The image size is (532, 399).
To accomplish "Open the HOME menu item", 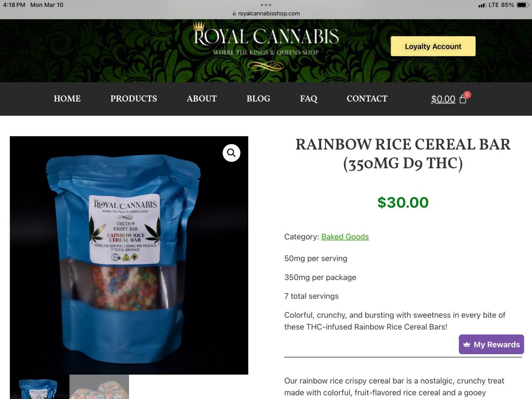I will coord(67,99).
